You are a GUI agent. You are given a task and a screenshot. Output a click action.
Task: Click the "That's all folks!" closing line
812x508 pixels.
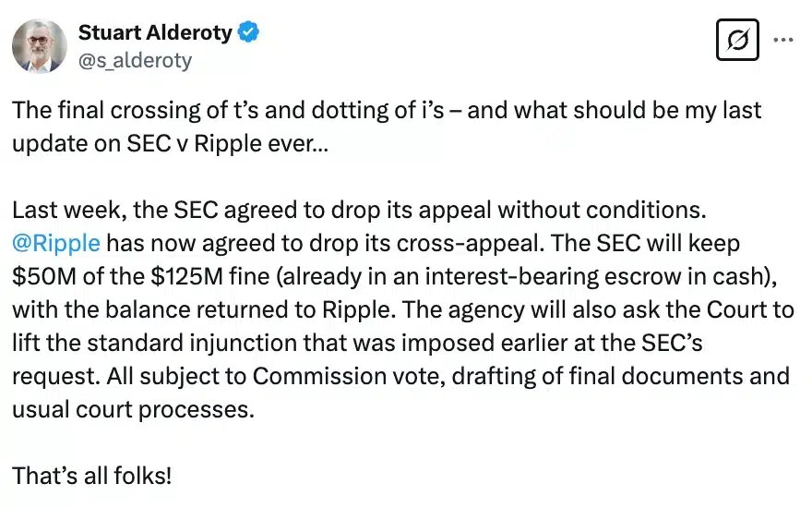coord(91,477)
